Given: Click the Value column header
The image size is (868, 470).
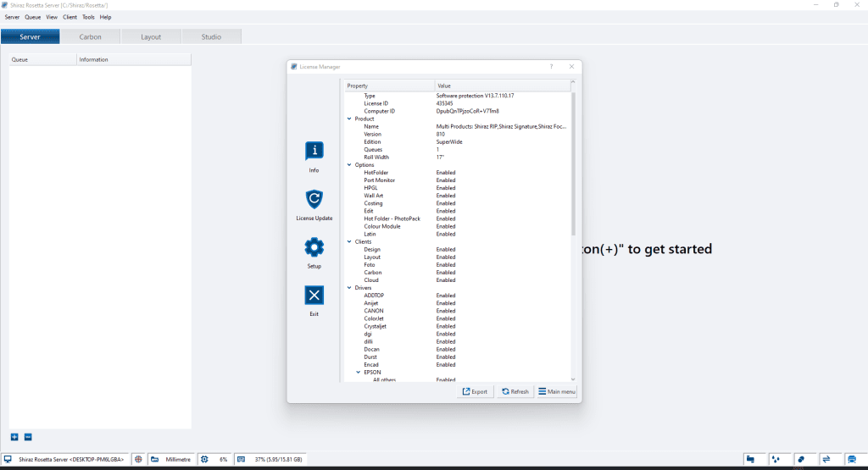Looking at the screenshot, I should (x=502, y=86).
